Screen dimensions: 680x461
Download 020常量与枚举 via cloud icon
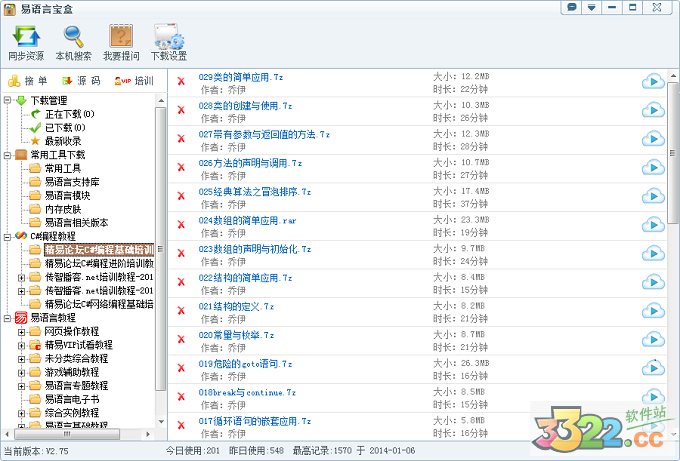pos(653,339)
